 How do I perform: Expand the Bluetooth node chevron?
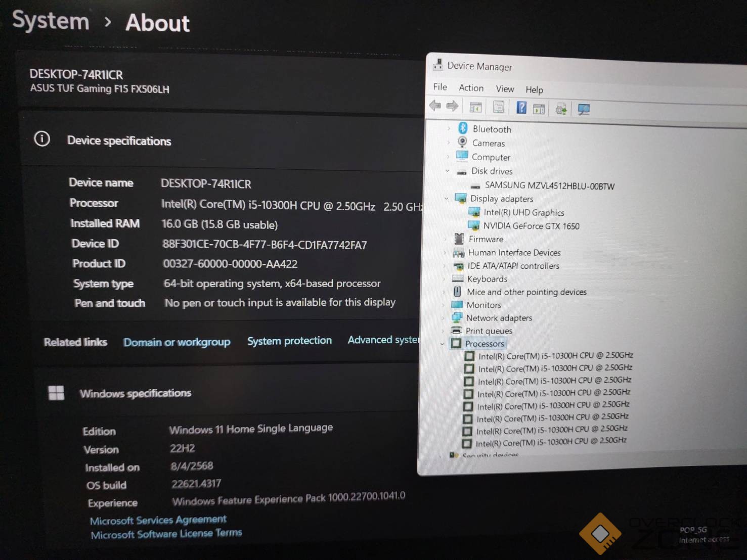tap(448, 128)
